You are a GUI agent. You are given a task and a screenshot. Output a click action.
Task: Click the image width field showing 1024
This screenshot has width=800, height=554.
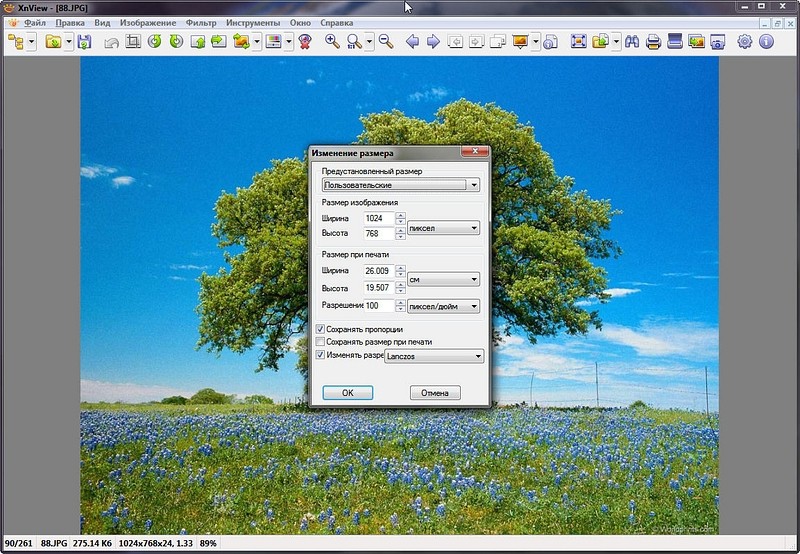[x=379, y=218]
